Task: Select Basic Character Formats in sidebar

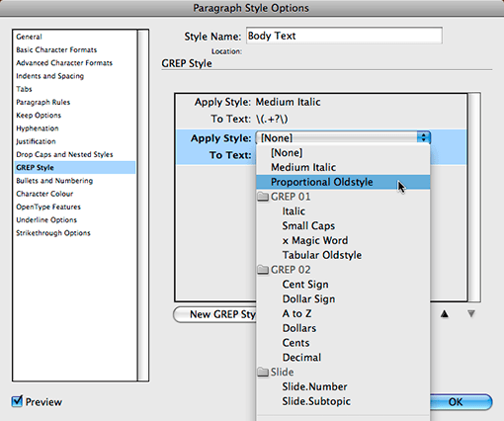Action: click(x=56, y=49)
